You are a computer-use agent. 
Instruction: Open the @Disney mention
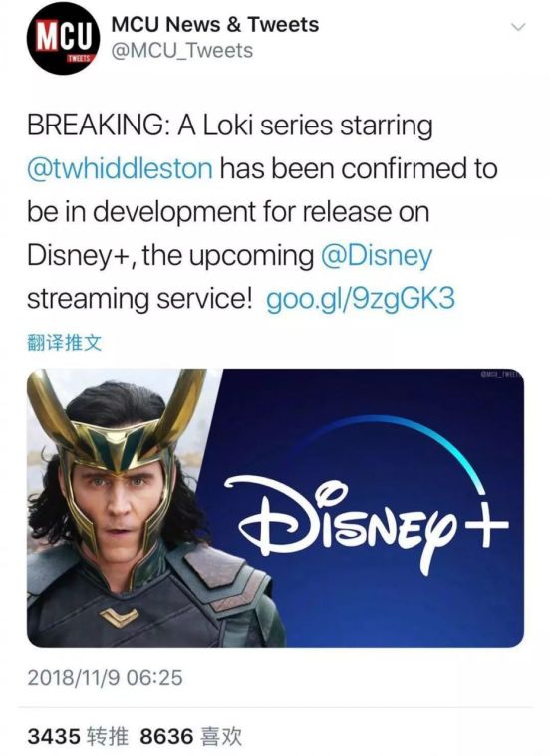pos(377,256)
